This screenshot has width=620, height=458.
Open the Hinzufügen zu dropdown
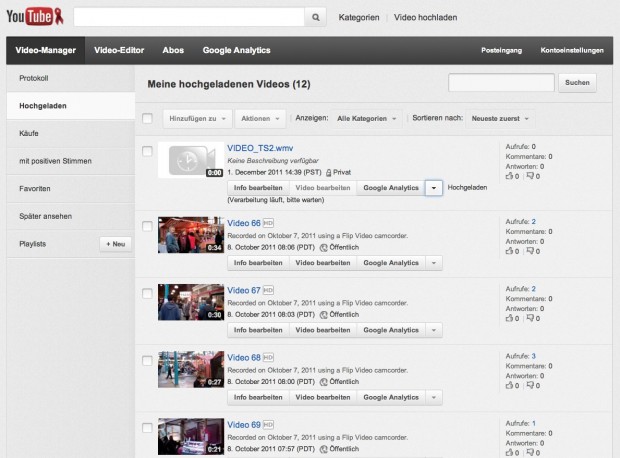point(197,119)
